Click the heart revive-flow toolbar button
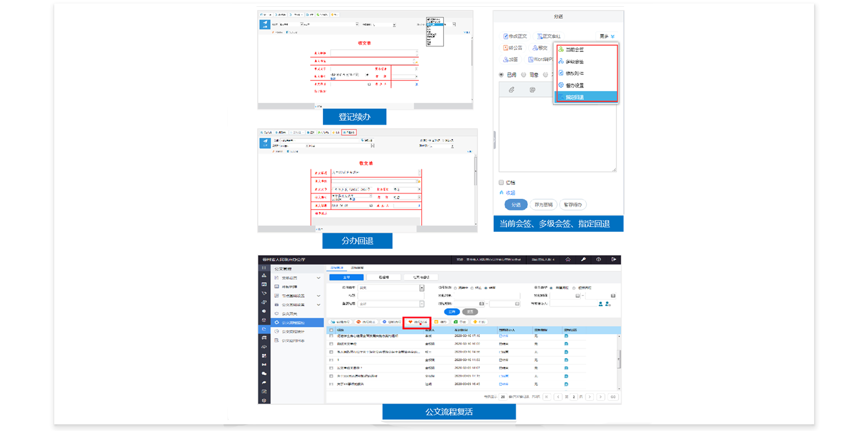 (417, 322)
